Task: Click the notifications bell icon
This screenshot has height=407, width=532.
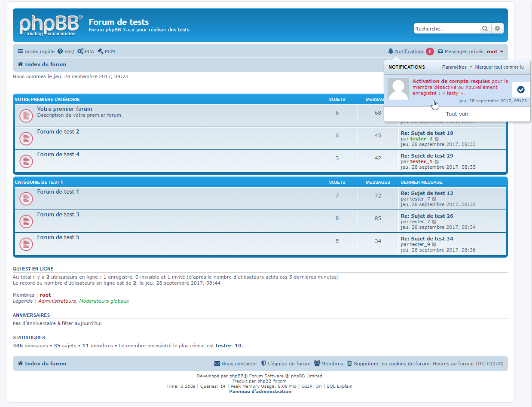Action: pos(391,52)
